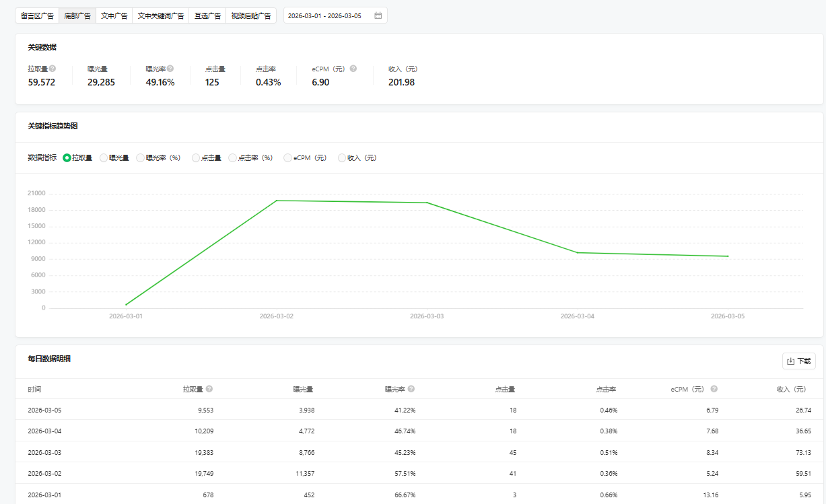
Task: Select the 点击量 trend metric radio button
Action: (196, 158)
